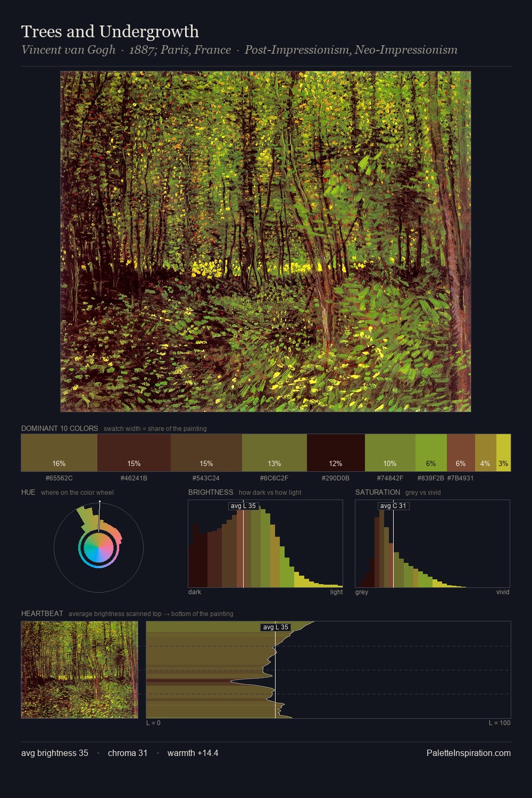The height and width of the screenshot is (798, 532).
Task: Click the HUE section heading
Action: click(28, 492)
